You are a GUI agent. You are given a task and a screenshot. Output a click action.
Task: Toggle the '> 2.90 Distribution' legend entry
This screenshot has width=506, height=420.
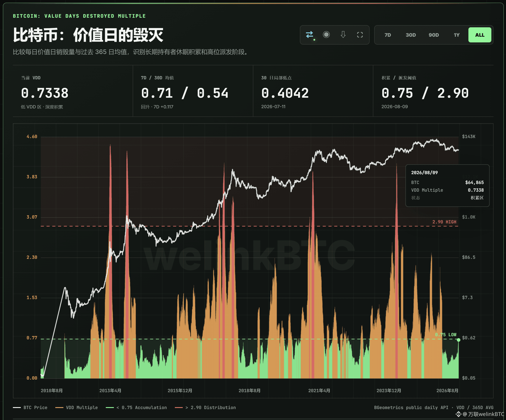click(x=205, y=408)
